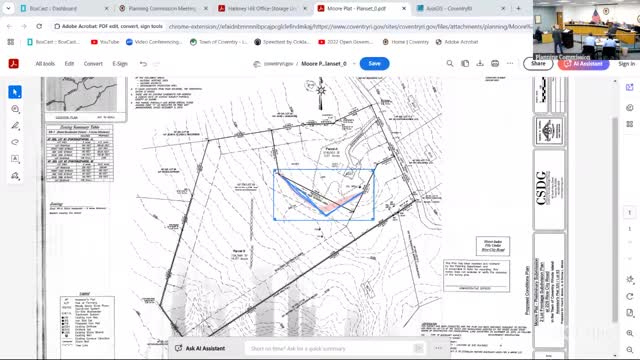Click Sign in
The image size is (640, 360).
pyautogui.click(x=626, y=64)
